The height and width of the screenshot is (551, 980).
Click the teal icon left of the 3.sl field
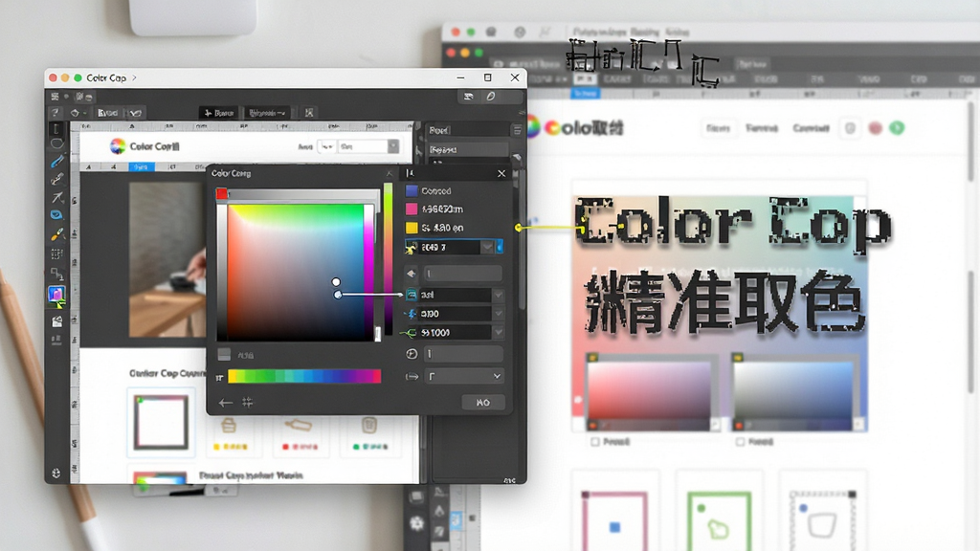(412, 295)
